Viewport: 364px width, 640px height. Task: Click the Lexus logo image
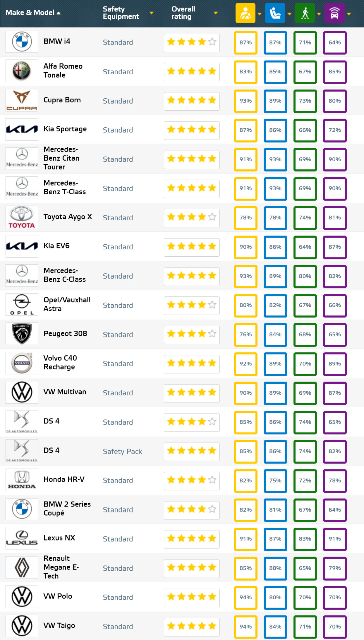pyautogui.click(x=22, y=538)
